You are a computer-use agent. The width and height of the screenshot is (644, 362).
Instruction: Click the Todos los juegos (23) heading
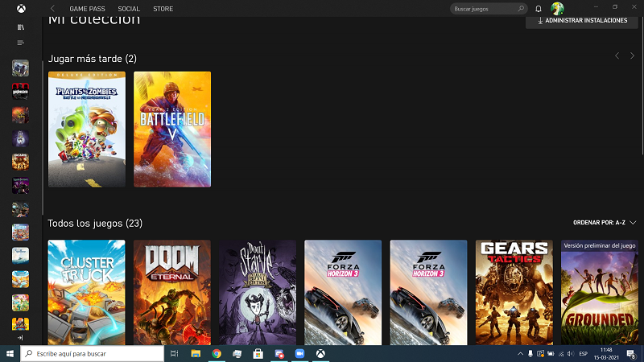(95, 224)
